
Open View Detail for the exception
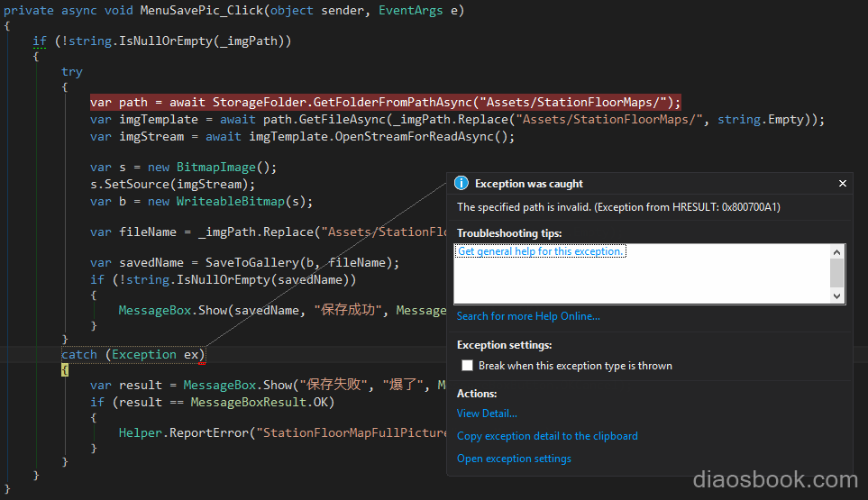click(487, 414)
